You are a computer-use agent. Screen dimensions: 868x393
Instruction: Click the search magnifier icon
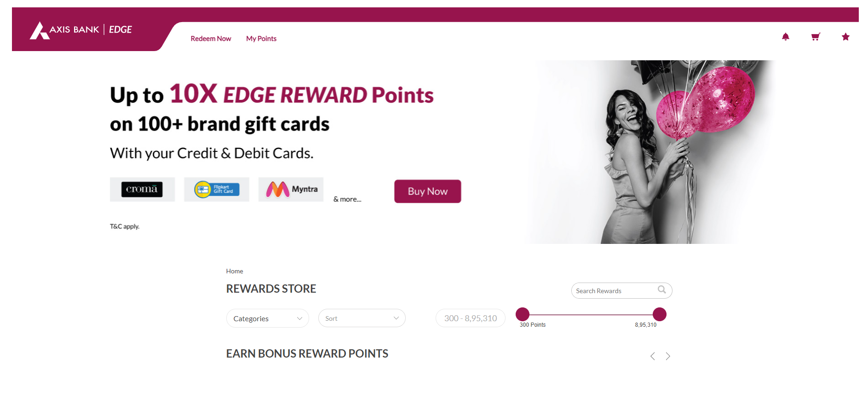click(661, 290)
